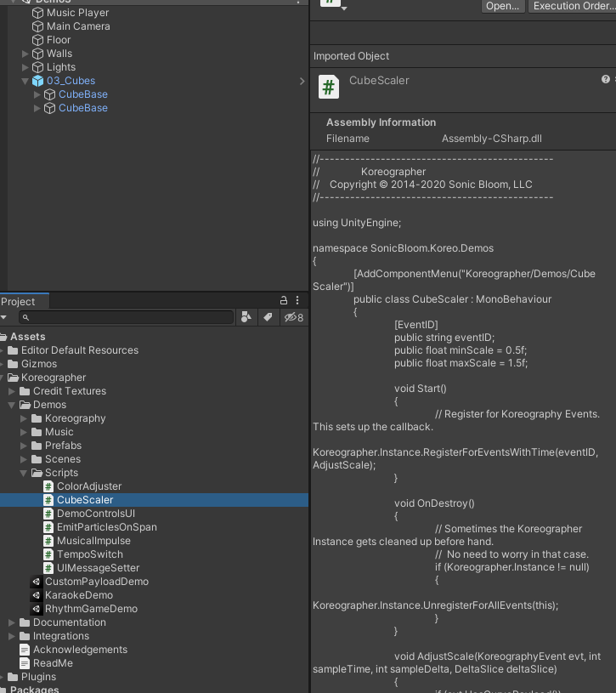Select the Assets root folder

coord(27,337)
